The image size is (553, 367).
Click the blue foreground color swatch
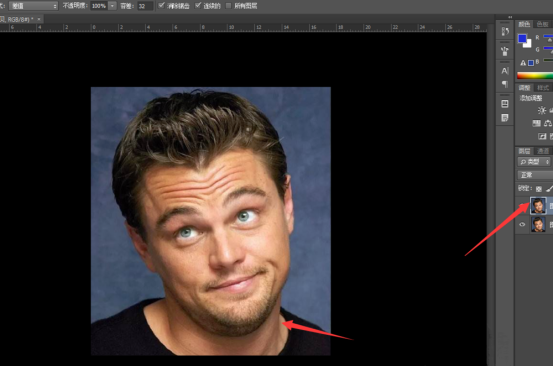tap(522, 38)
